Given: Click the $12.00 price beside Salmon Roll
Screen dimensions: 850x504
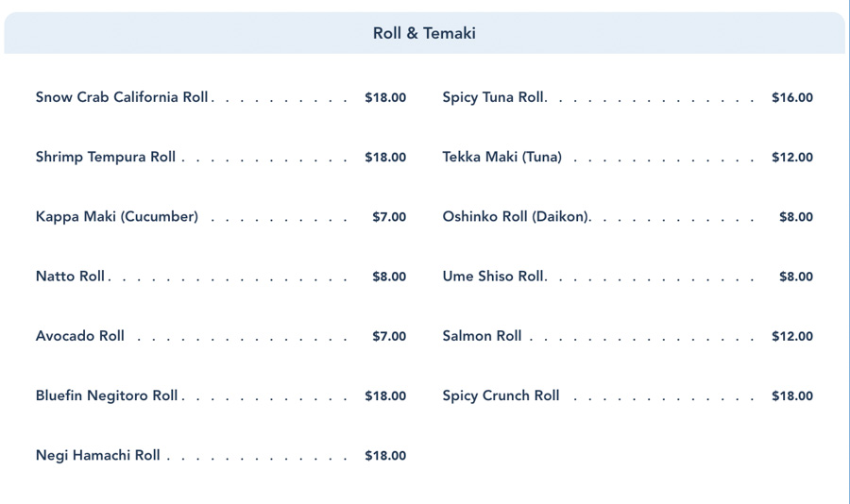Looking at the screenshot, I should click(791, 336).
